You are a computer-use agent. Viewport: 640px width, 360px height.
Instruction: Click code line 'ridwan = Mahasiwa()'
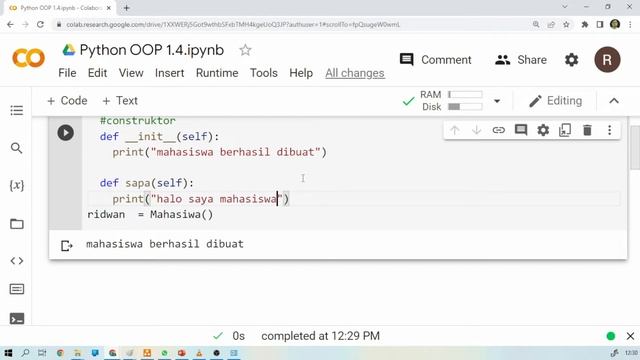[x=150, y=214]
